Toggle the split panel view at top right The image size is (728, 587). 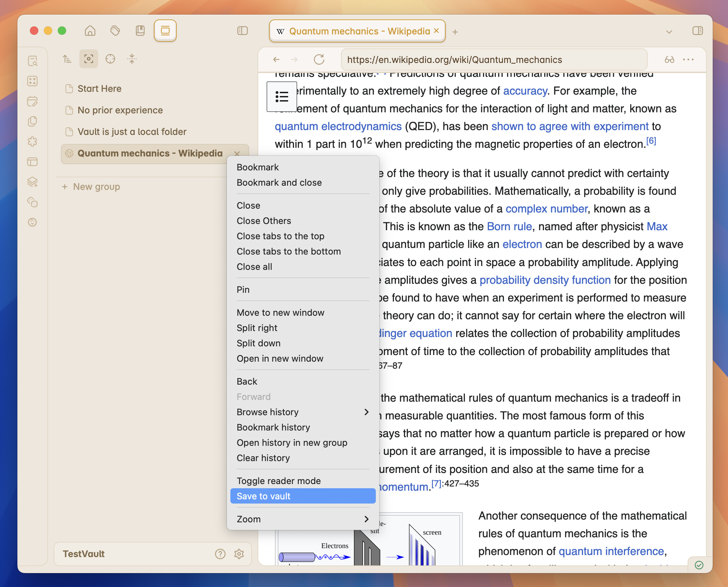click(x=698, y=31)
